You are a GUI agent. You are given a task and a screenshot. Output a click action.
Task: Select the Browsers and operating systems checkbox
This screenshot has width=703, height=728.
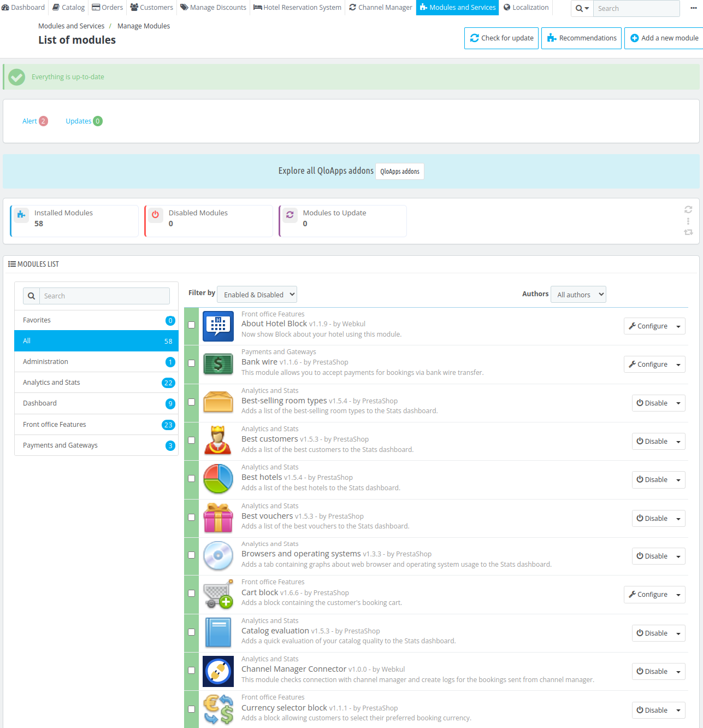(x=192, y=555)
